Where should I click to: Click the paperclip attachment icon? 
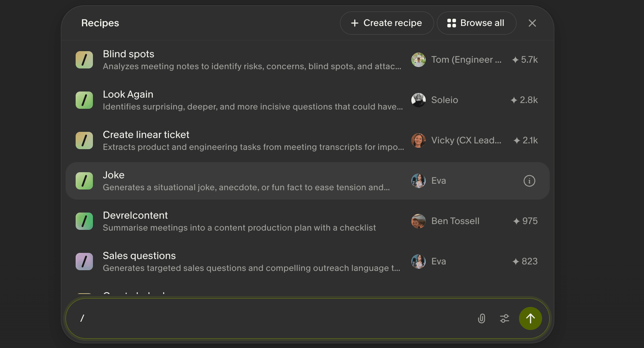click(482, 318)
